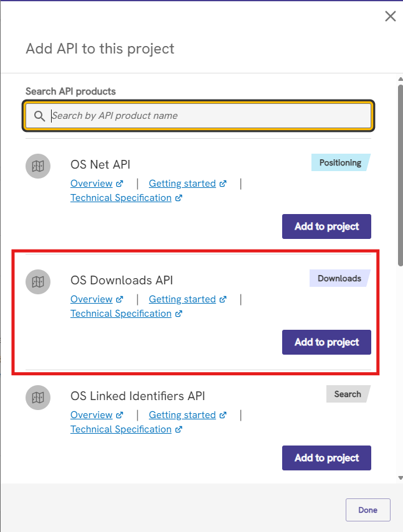
Task: Click the OS Downloads API map icon
Action: pyautogui.click(x=38, y=282)
